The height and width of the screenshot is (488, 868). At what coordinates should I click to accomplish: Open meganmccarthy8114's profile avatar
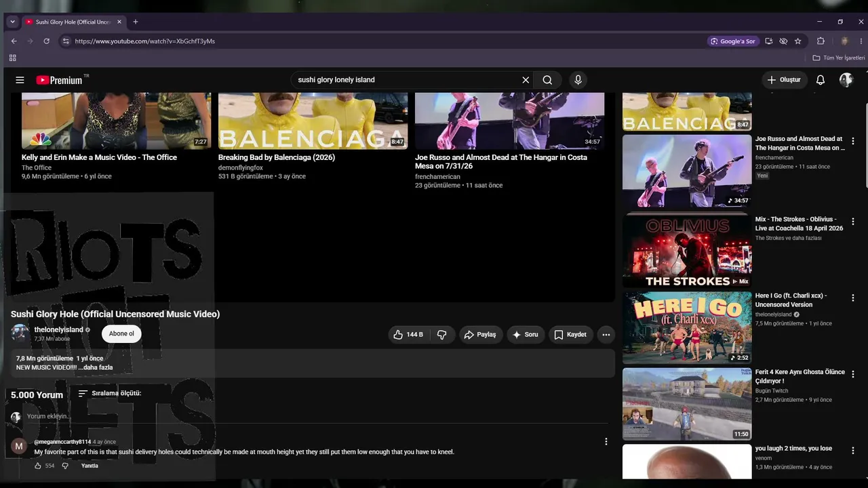[x=19, y=446]
